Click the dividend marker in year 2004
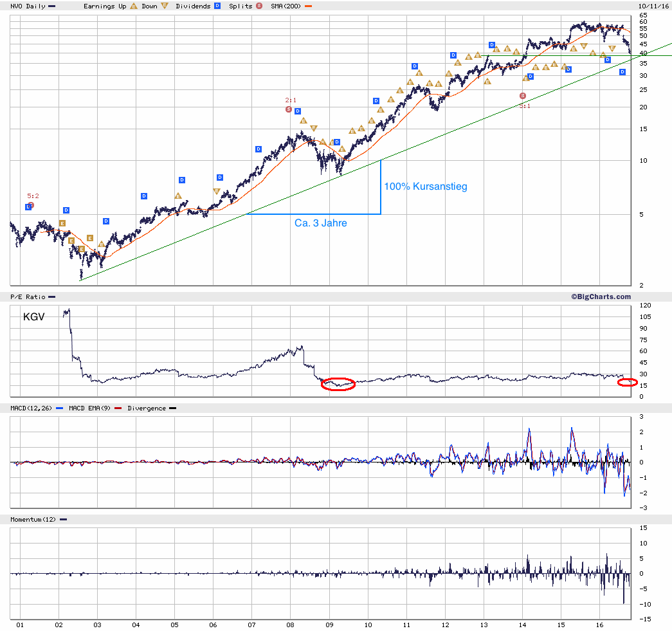The width and height of the screenshot is (672, 631). click(x=144, y=196)
